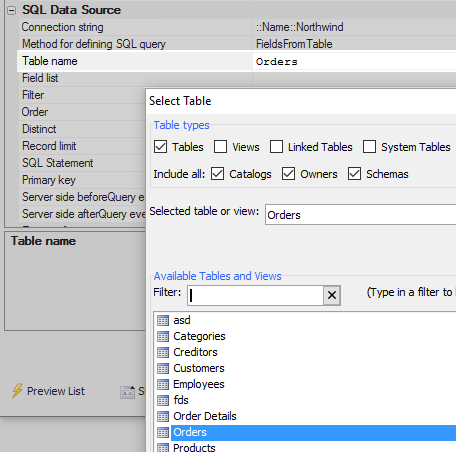Click the Preview List button

[49, 391]
